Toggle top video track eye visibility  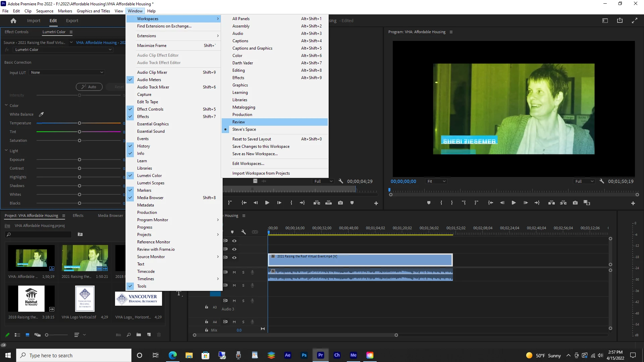coord(234,241)
